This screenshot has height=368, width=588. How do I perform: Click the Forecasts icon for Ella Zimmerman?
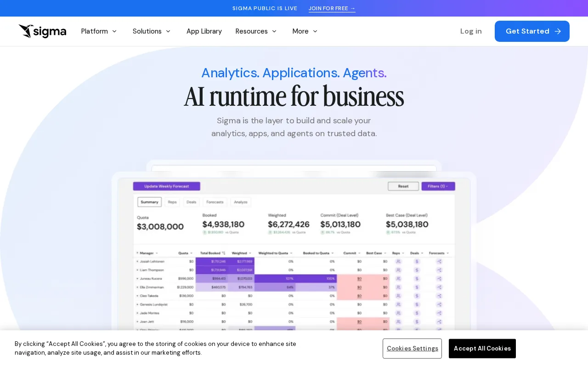point(439,287)
